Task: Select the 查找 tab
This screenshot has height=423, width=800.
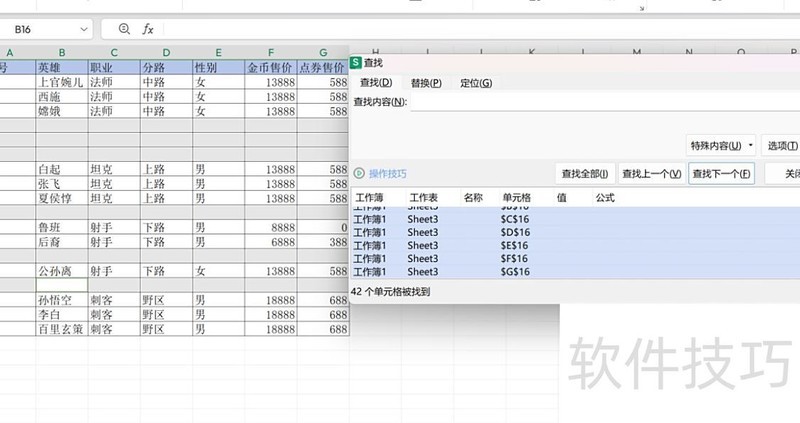Action: click(375, 83)
